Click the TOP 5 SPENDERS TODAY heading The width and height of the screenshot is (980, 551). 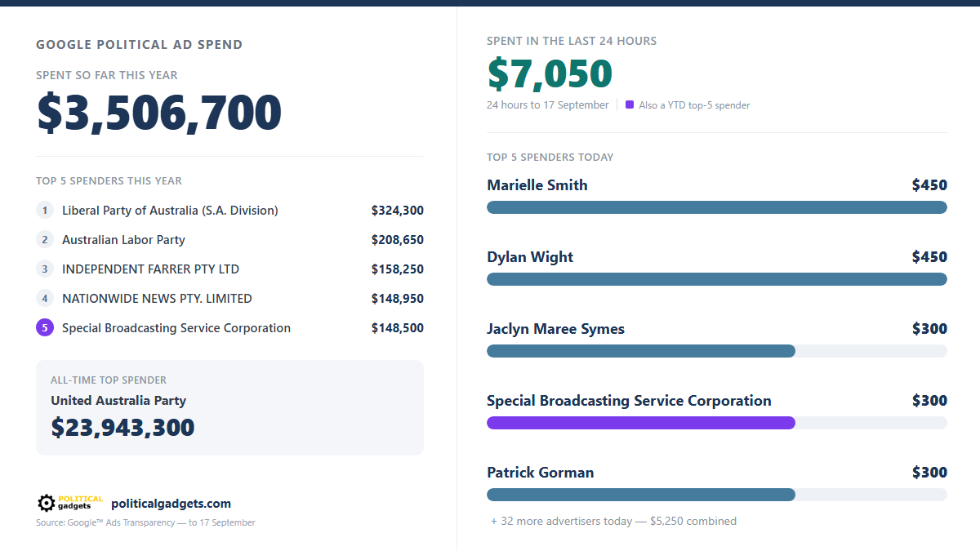(x=550, y=157)
